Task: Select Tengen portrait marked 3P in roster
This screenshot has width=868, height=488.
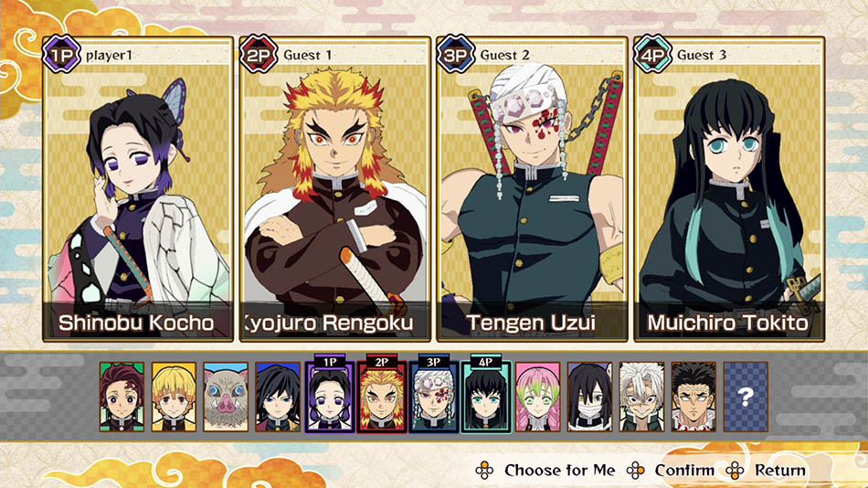Action: click(433, 394)
